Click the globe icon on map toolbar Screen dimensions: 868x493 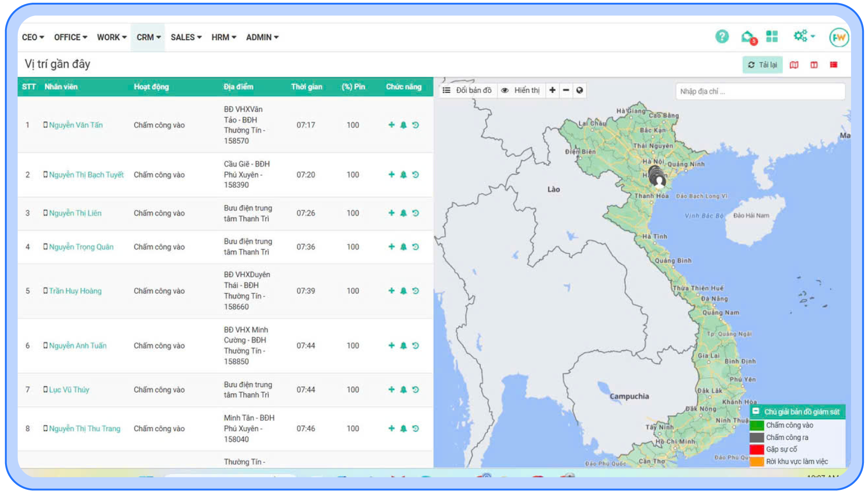click(580, 90)
